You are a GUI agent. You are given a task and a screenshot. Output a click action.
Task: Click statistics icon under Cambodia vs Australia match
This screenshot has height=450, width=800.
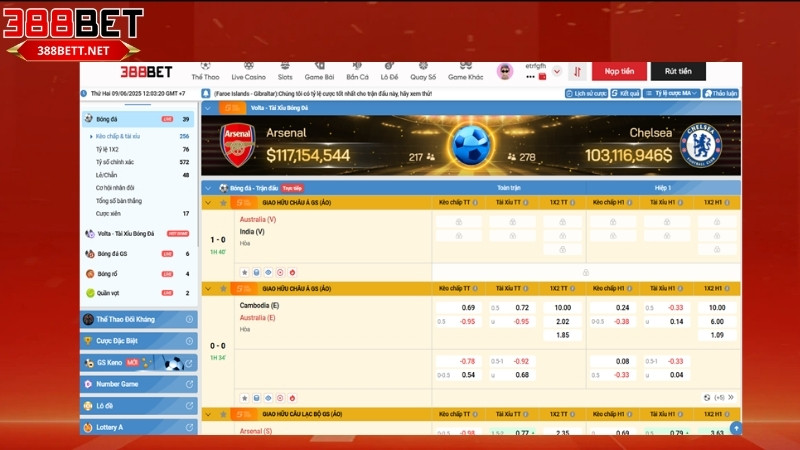coord(256,398)
